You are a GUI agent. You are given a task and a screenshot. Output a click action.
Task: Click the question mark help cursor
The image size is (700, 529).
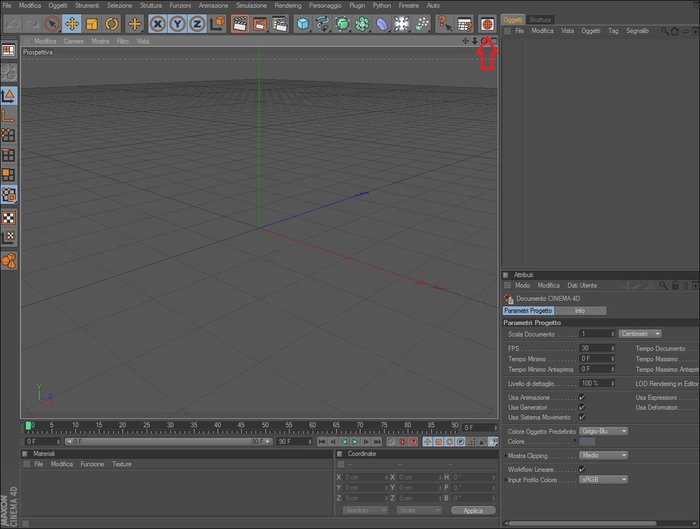point(444,24)
